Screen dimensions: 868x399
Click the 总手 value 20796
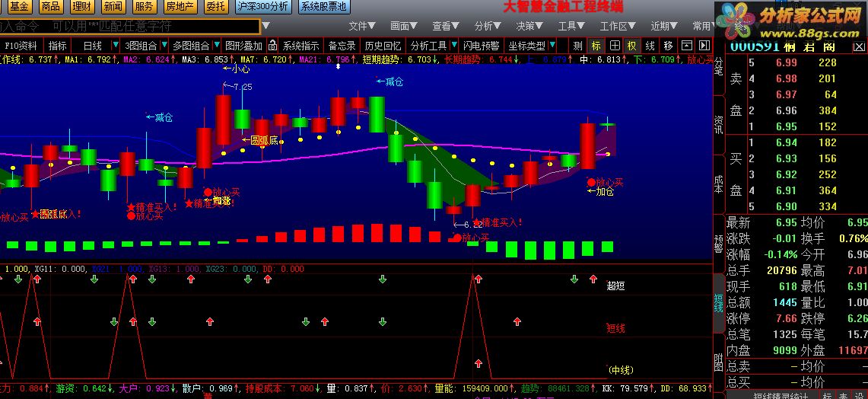coord(782,271)
